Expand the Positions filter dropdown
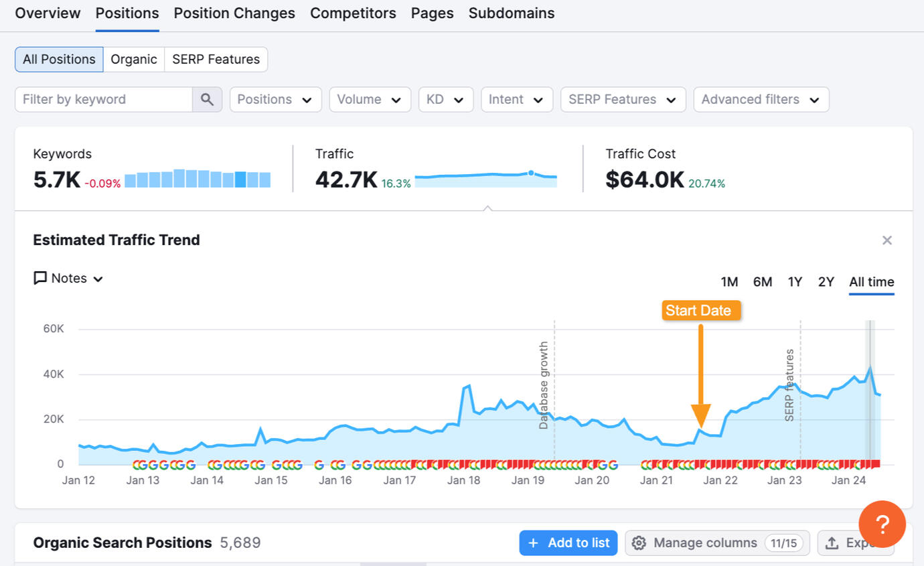924x566 pixels. click(275, 100)
